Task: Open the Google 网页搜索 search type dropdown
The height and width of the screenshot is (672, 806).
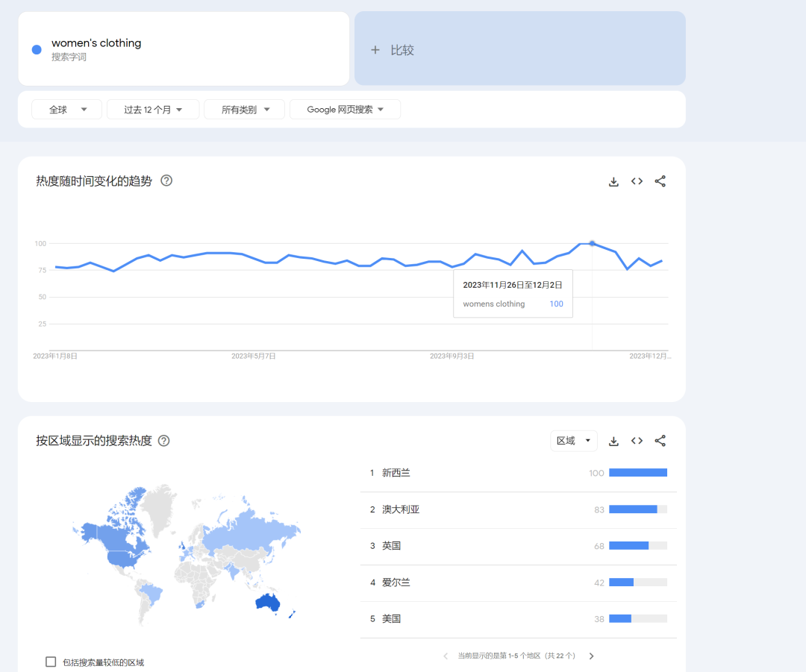Action: click(345, 110)
